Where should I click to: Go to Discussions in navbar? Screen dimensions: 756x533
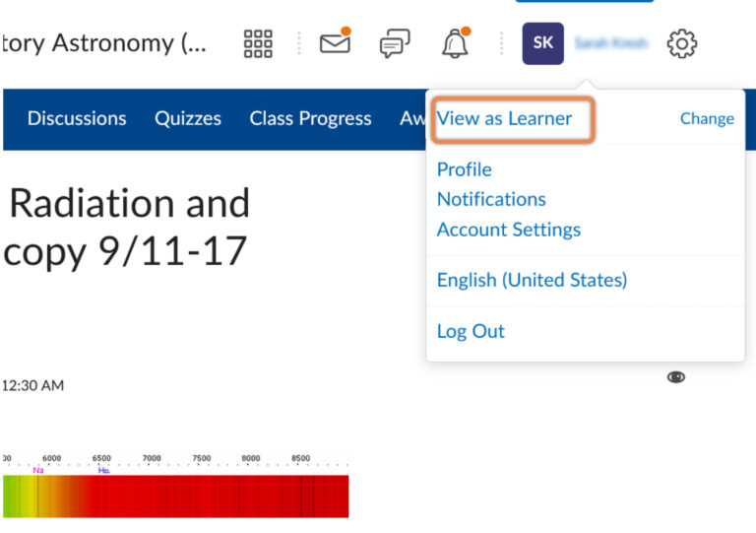pos(77,118)
